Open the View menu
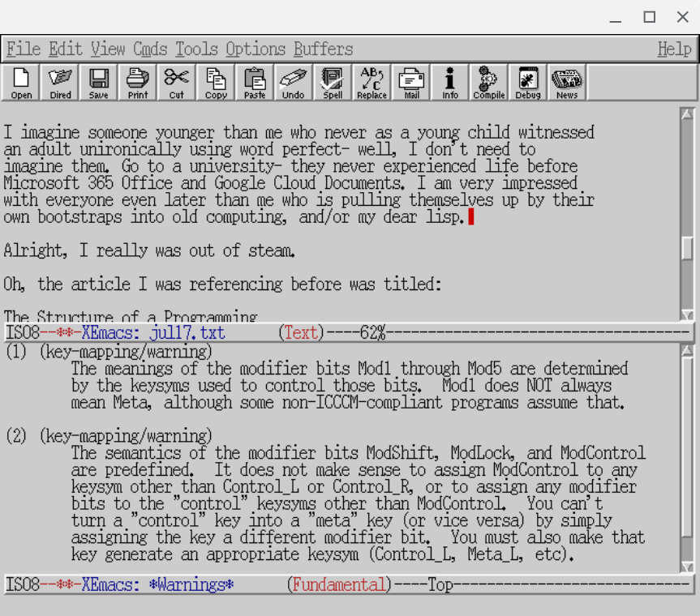Screen dimensions: 700x616 point(108,49)
